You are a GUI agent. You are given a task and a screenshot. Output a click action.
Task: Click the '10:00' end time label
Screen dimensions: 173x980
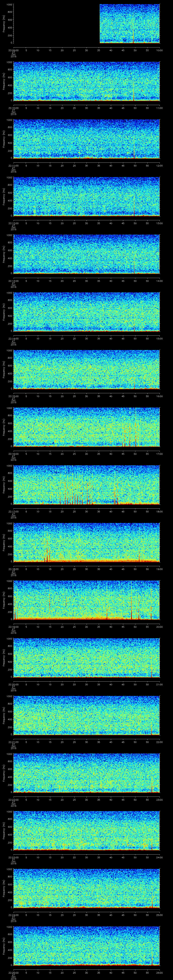(160, 50)
